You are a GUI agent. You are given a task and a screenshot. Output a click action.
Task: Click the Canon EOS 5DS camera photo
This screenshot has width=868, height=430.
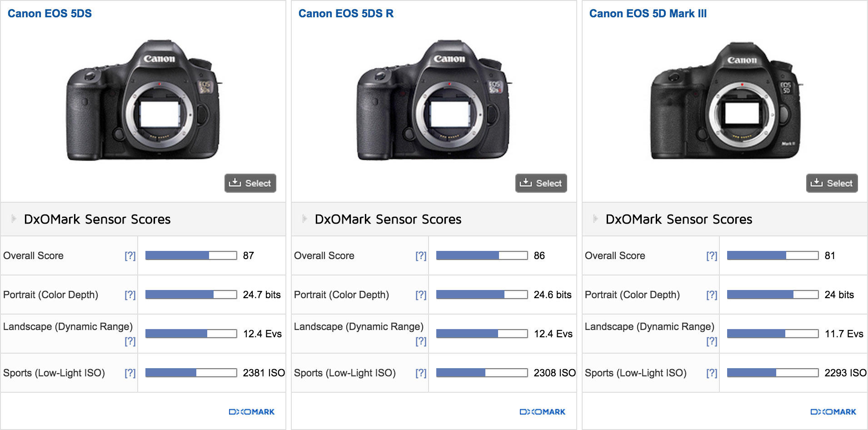click(144, 100)
